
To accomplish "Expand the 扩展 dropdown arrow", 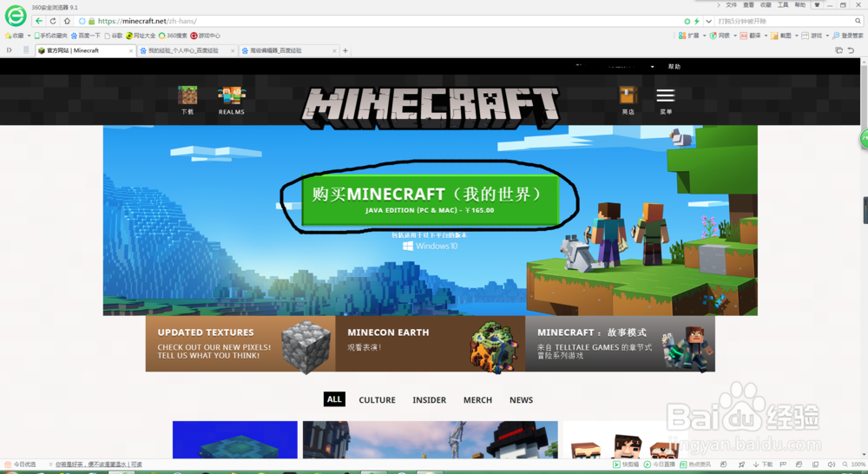I will [x=704, y=36].
